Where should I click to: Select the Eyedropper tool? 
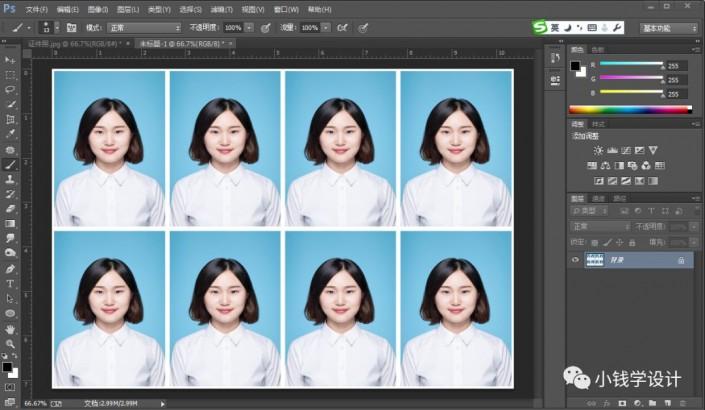(x=10, y=134)
